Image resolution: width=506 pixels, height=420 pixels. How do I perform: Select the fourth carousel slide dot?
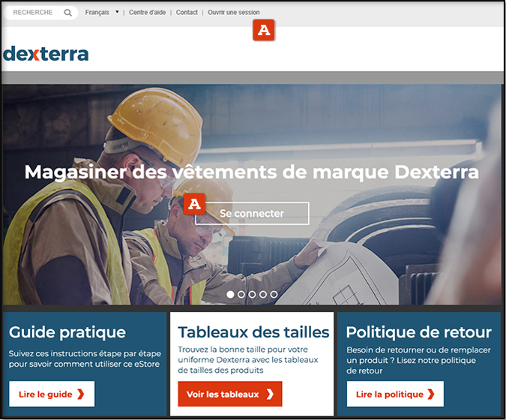point(263,295)
